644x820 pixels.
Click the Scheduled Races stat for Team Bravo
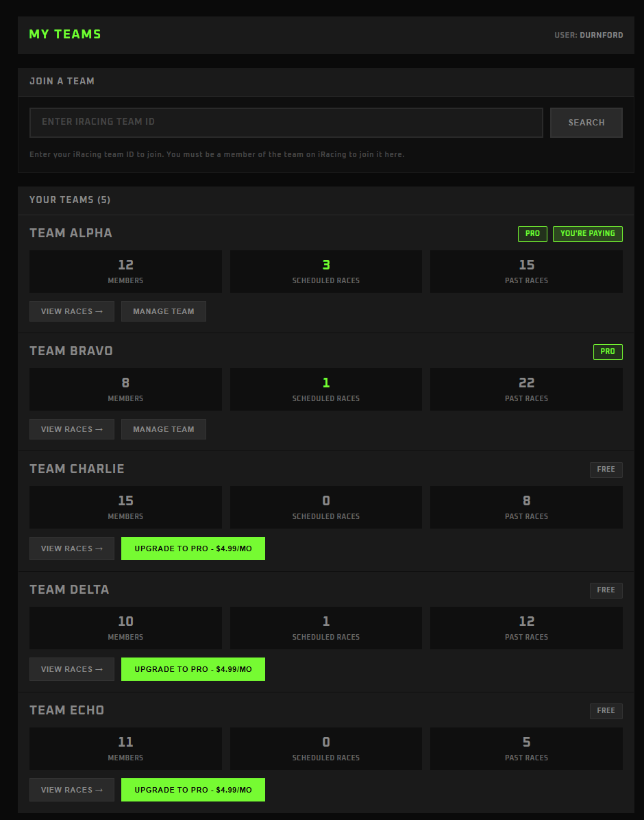(325, 389)
